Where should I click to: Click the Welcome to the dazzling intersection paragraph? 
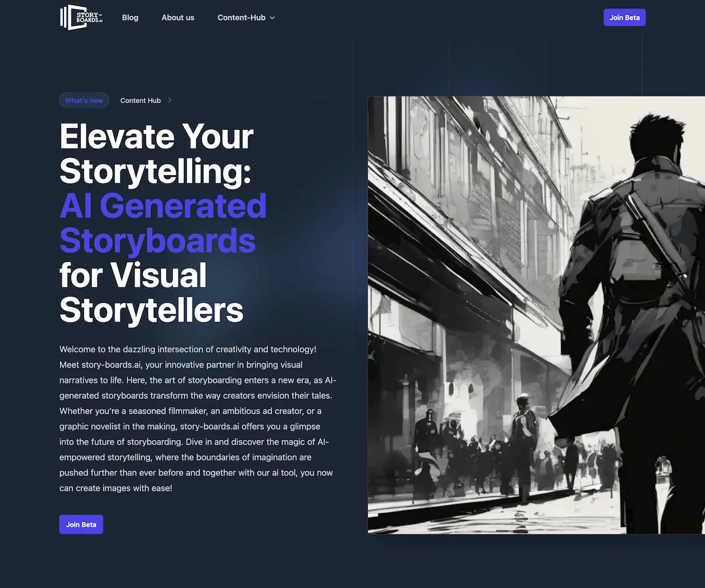(198, 418)
